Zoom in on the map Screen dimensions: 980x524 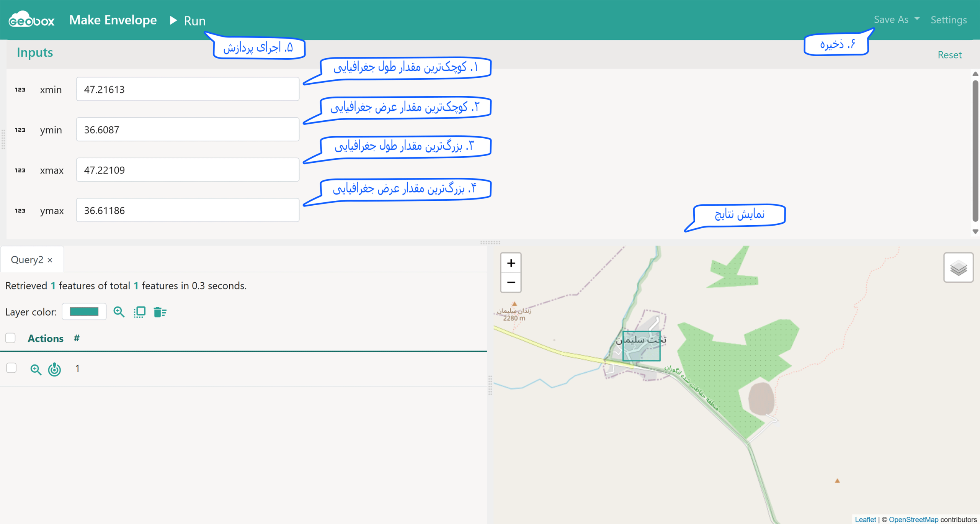pyautogui.click(x=511, y=263)
